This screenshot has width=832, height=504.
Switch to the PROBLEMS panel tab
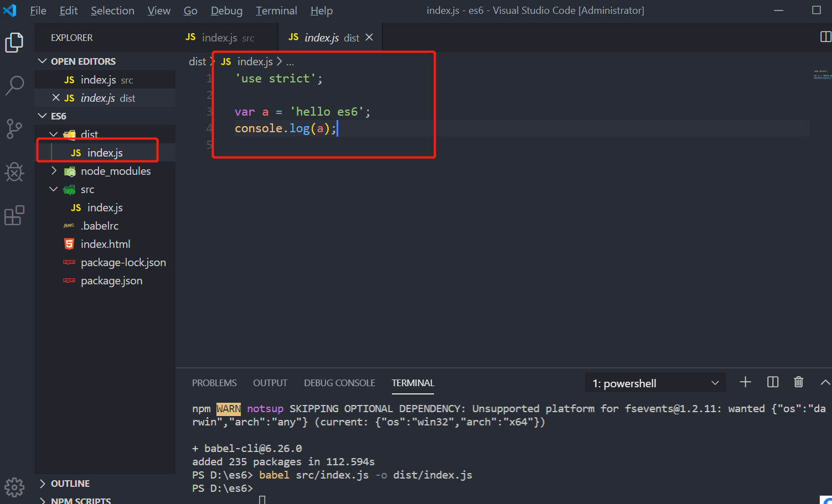point(214,383)
